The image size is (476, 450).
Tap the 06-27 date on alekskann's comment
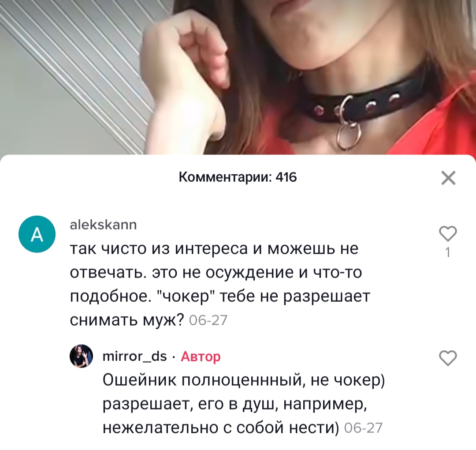(x=208, y=320)
